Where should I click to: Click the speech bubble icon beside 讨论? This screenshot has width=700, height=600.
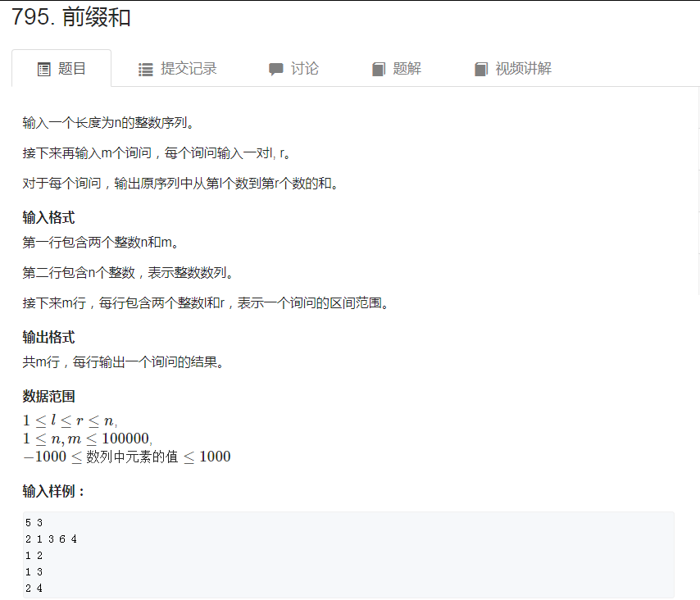pyautogui.click(x=277, y=68)
